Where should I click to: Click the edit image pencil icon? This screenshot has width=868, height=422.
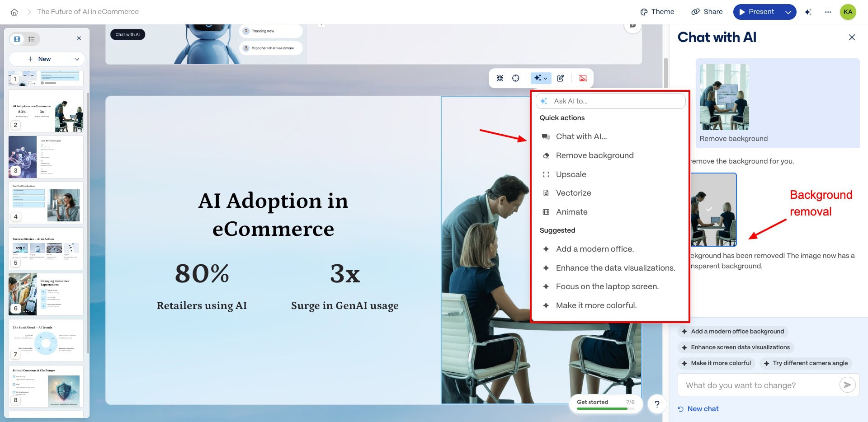pos(560,78)
